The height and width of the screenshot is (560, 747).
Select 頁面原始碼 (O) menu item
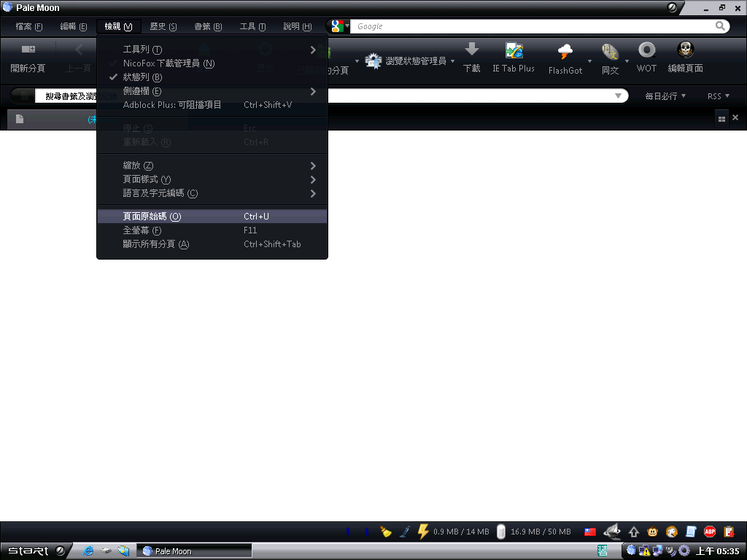coord(212,217)
